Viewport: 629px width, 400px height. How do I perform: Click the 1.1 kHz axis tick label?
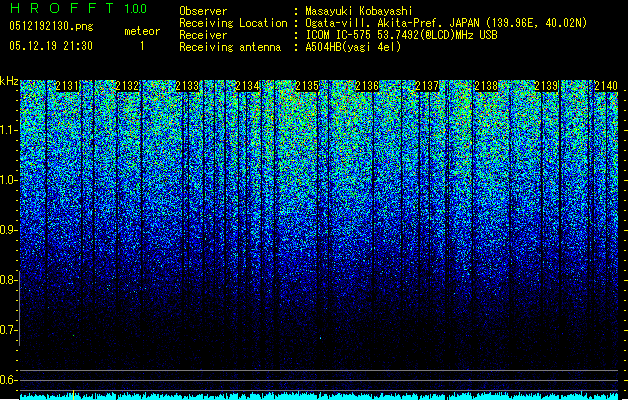point(9,130)
